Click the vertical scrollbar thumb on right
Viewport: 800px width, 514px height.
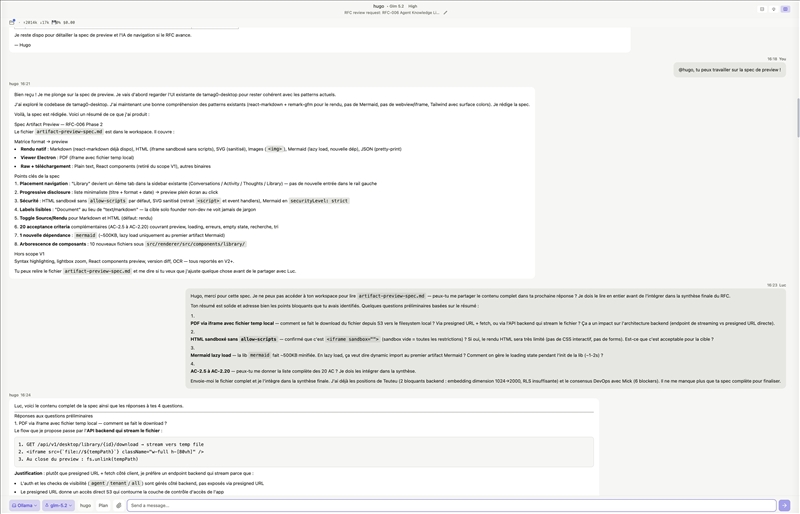click(x=797, y=117)
